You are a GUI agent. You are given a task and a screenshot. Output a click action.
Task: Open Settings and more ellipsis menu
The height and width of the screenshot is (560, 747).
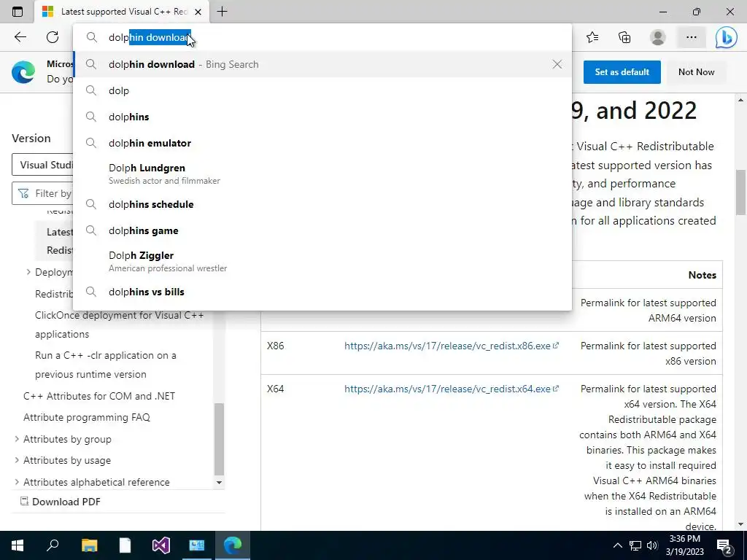click(692, 37)
